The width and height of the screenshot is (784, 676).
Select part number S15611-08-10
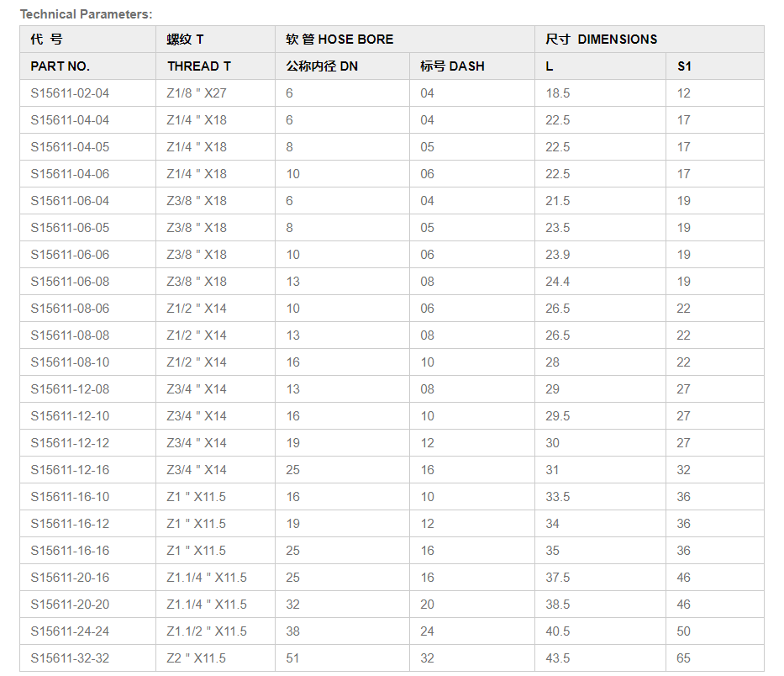[x=70, y=362]
